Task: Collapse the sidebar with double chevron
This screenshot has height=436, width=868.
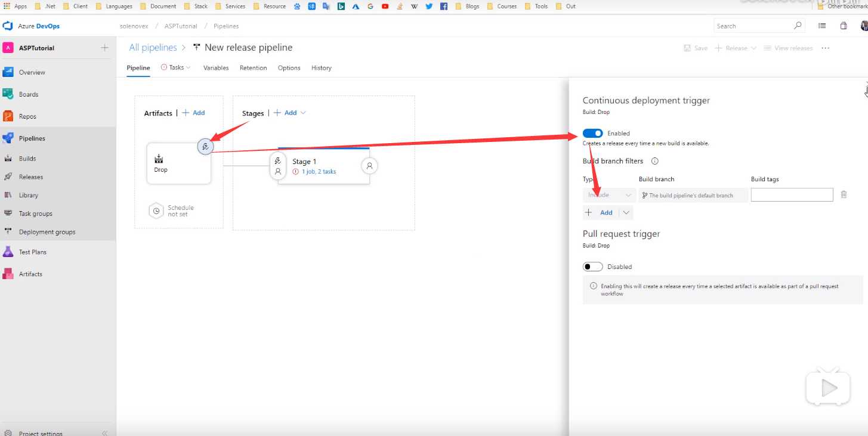Action: tap(104, 432)
